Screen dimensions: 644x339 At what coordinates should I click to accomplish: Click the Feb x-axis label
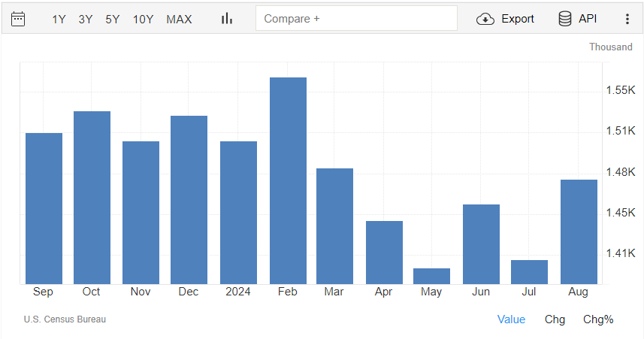tap(287, 292)
